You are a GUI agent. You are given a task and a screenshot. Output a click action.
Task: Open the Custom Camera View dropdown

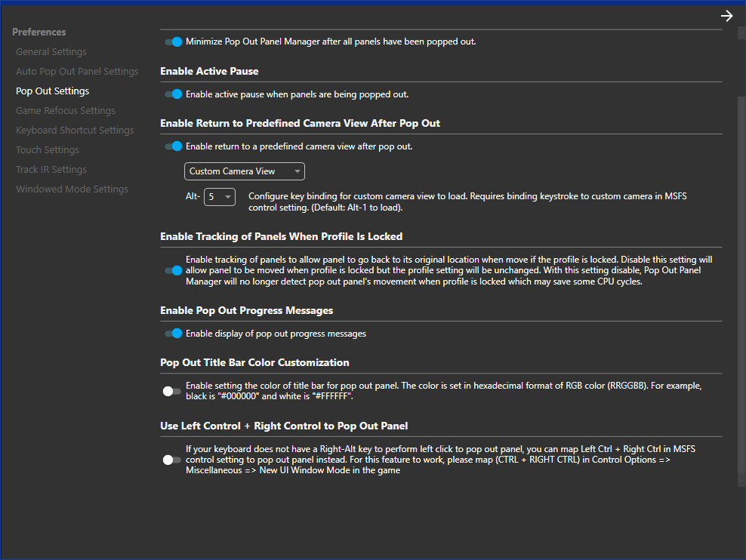(x=245, y=171)
